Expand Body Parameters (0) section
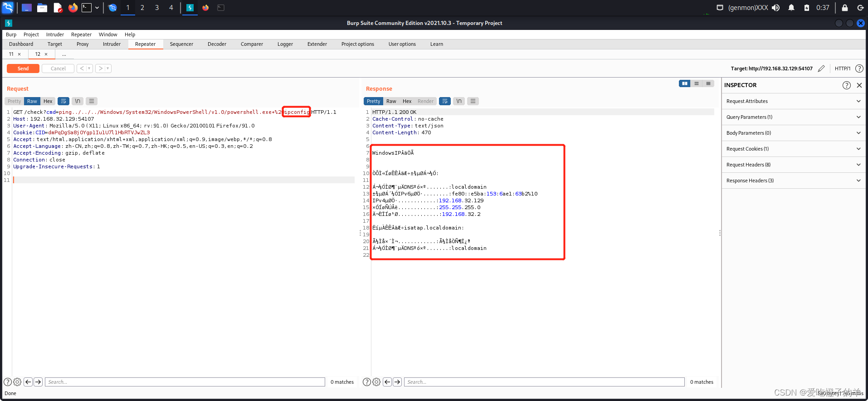Image resolution: width=868 pixels, height=401 pixels. coord(794,133)
